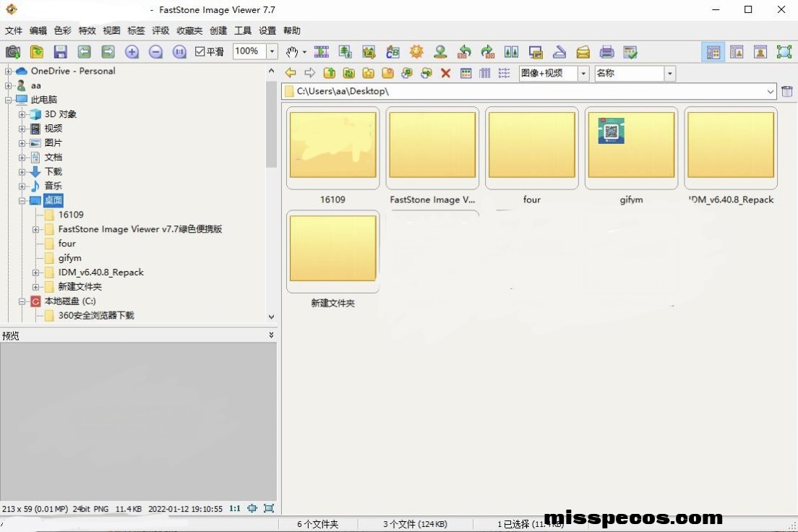Image resolution: width=798 pixels, height=532 pixels.
Task: Open the 名称 sort order dropdown
Action: pos(670,74)
